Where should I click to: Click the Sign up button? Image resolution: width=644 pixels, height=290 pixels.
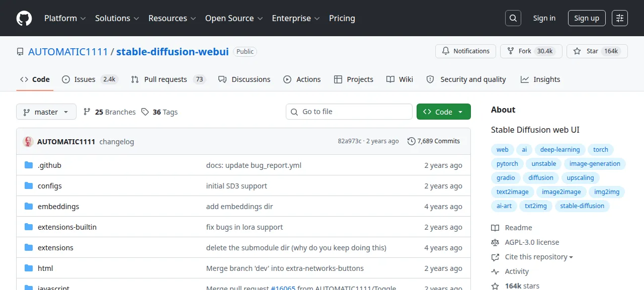point(587,18)
